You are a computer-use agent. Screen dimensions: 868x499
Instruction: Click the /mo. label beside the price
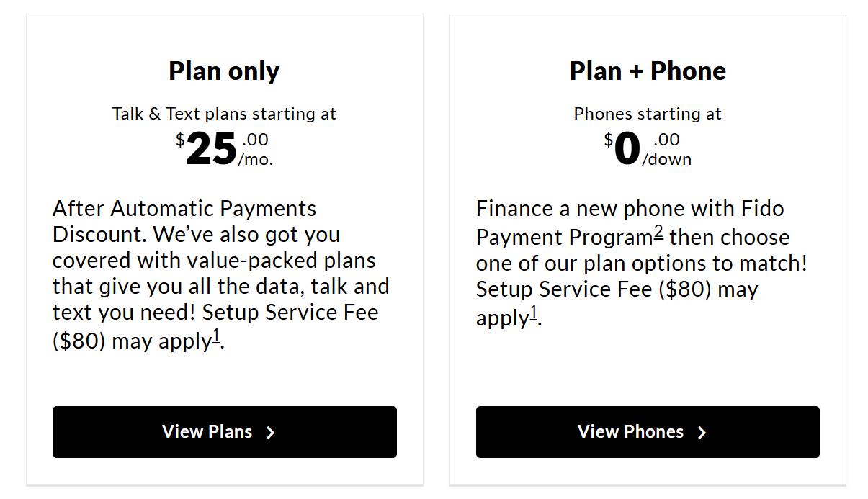[256, 160]
